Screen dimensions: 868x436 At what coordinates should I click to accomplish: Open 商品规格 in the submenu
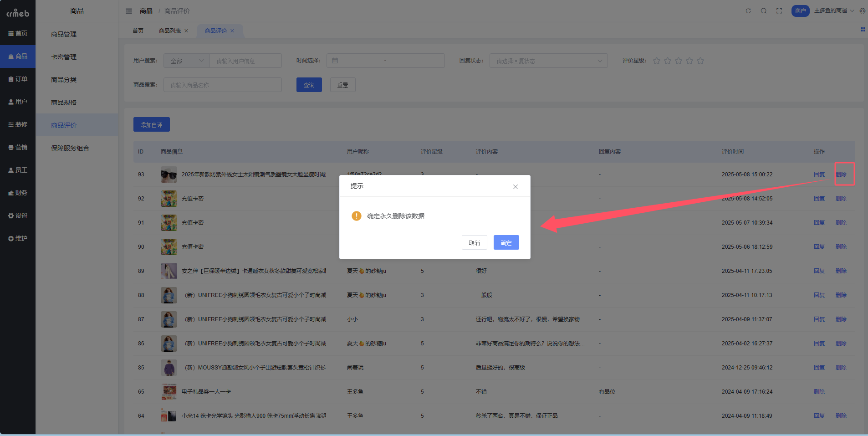click(64, 103)
